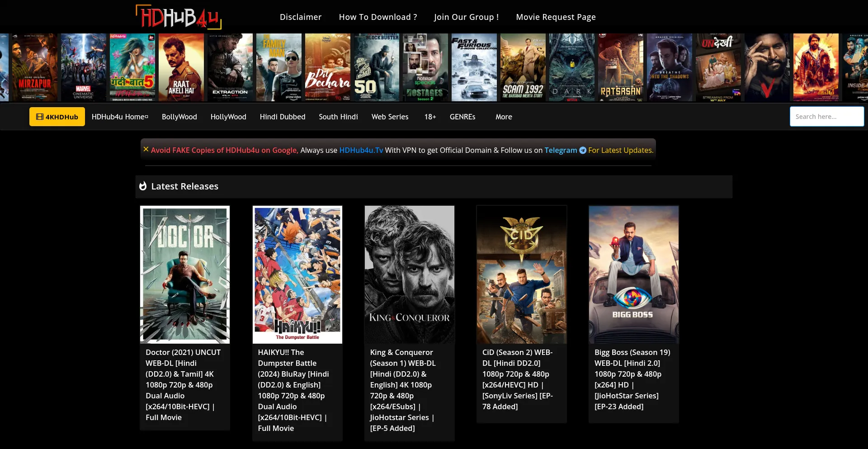
Task: Open the Undekhi poster
Action: [x=718, y=67]
